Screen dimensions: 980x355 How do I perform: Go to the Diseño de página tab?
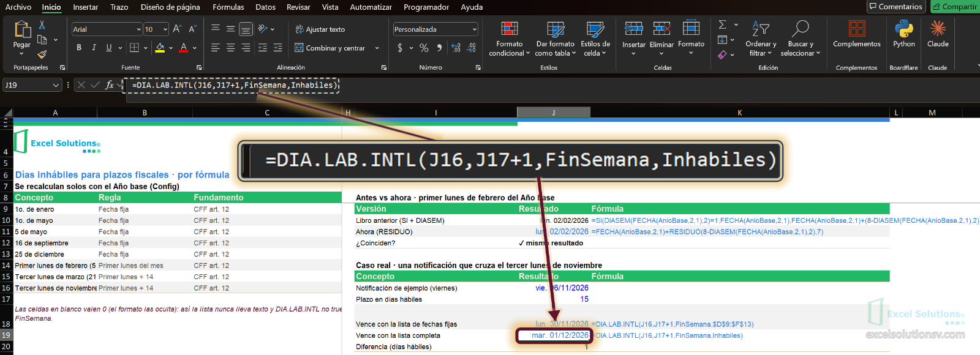click(170, 7)
